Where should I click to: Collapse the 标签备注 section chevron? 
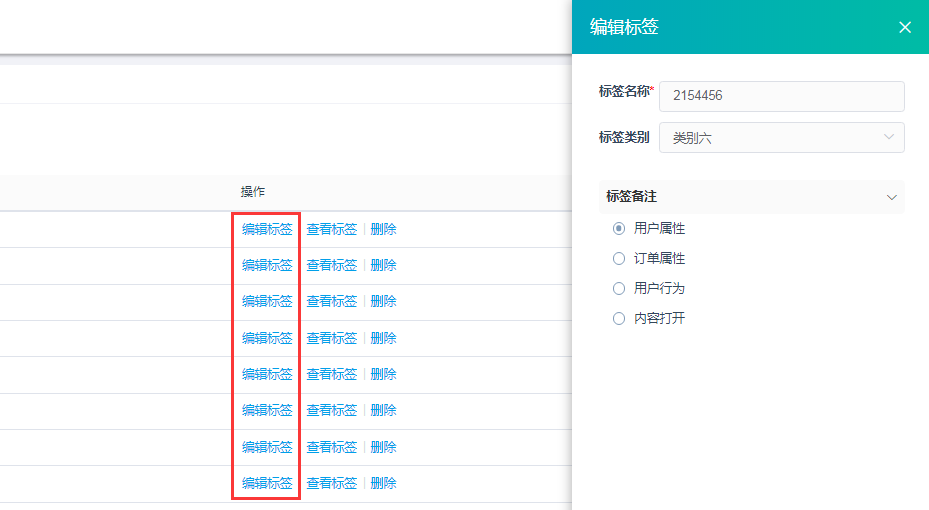tap(892, 197)
